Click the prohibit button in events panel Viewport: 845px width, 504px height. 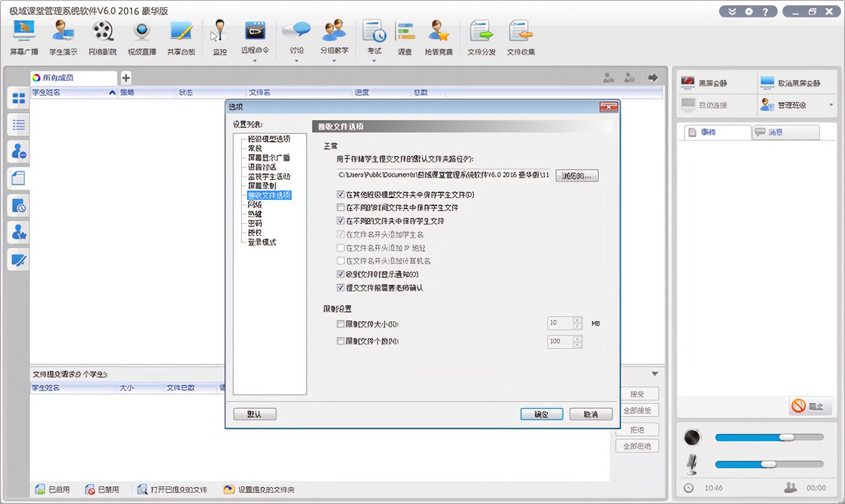tap(811, 406)
